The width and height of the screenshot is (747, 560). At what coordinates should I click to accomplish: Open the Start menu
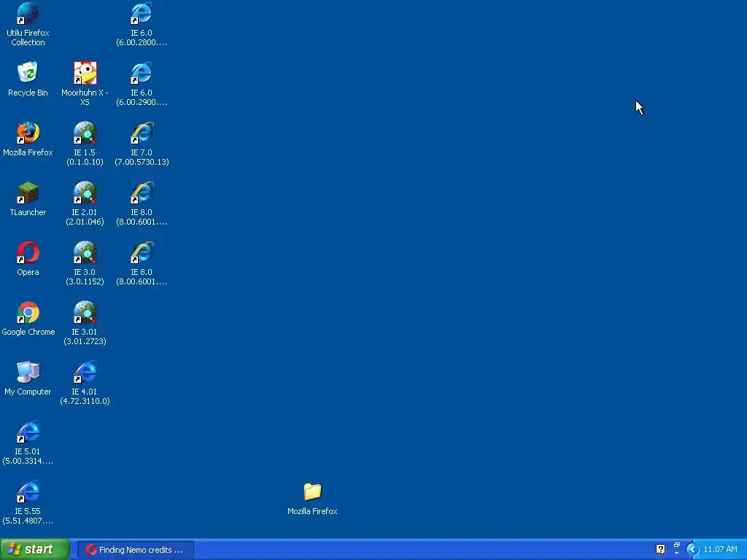pyautogui.click(x=35, y=550)
